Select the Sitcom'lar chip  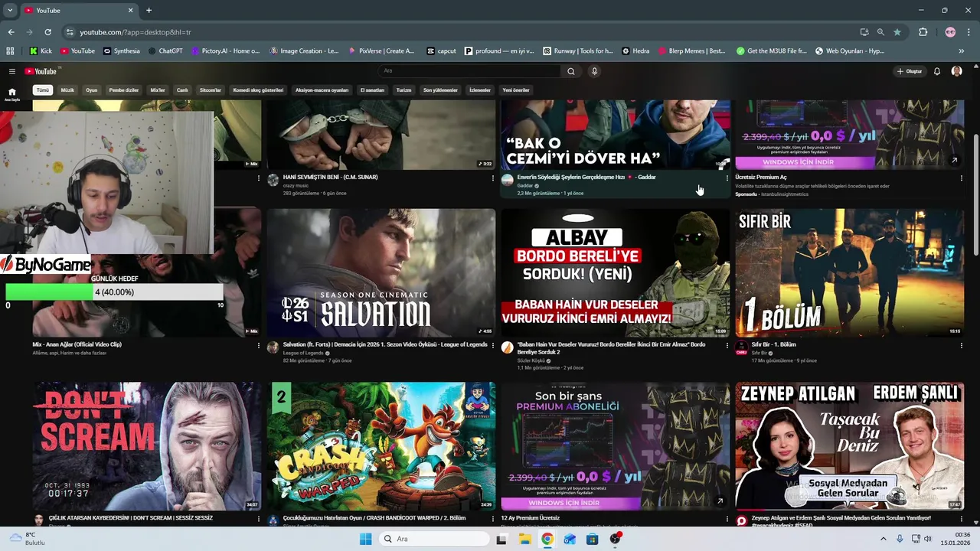[x=211, y=90]
